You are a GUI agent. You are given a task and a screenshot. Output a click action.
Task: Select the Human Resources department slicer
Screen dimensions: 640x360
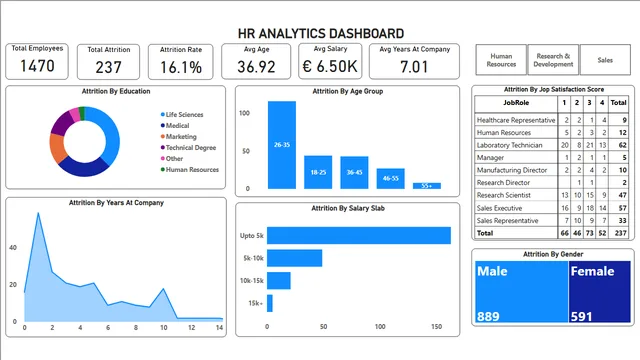click(501, 60)
